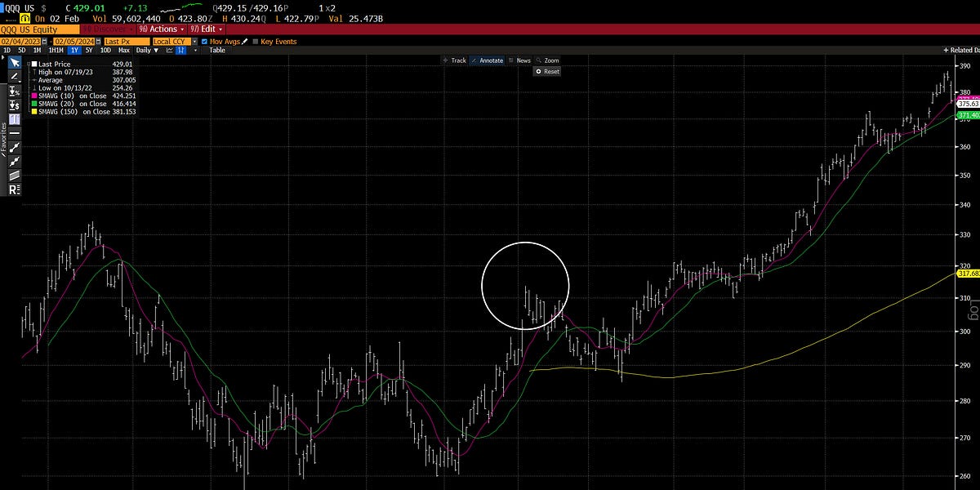Enable the Key Events checkbox
Image resolution: width=980 pixels, height=490 pixels.
pyautogui.click(x=256, y=42)
